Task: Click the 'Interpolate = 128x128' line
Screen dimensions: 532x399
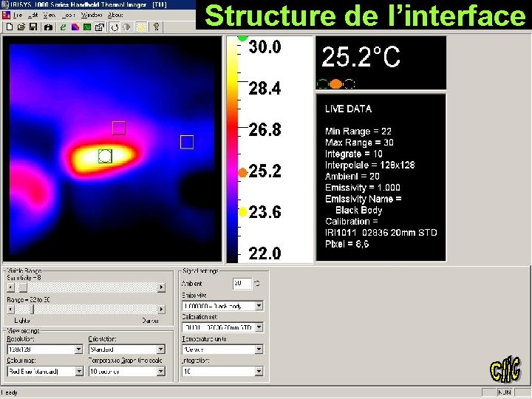Action: [x=370, y=165]
